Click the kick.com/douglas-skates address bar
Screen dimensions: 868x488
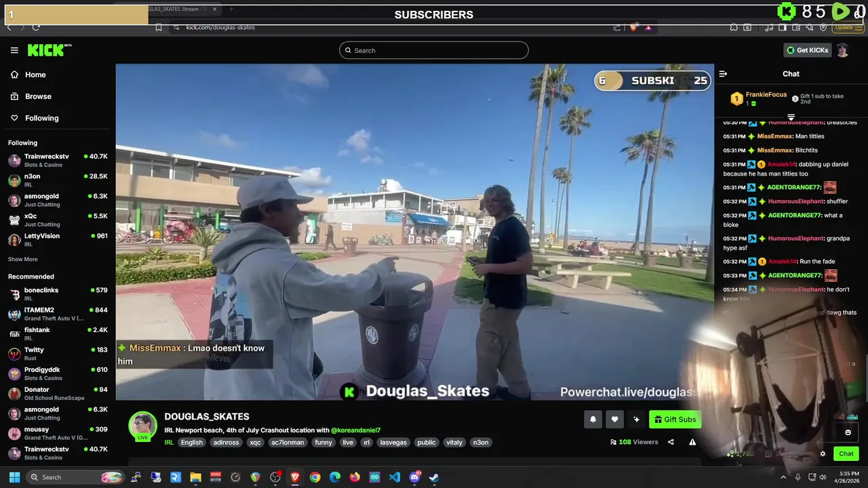tap(220, 27)
